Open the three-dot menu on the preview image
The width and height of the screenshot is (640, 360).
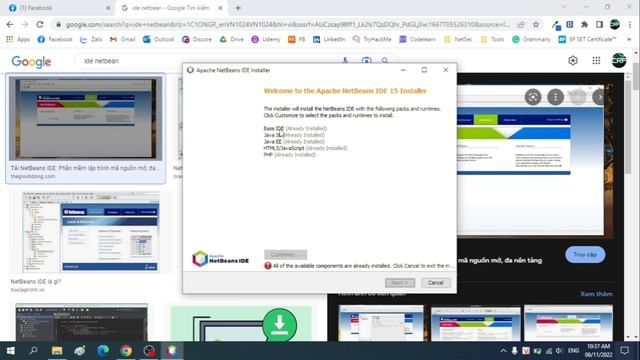555,97
